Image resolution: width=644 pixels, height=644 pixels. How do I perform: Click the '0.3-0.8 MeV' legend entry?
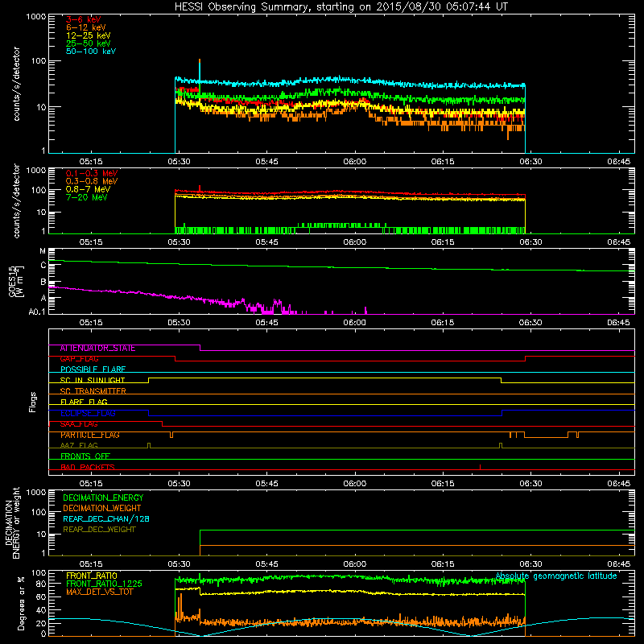92,181
